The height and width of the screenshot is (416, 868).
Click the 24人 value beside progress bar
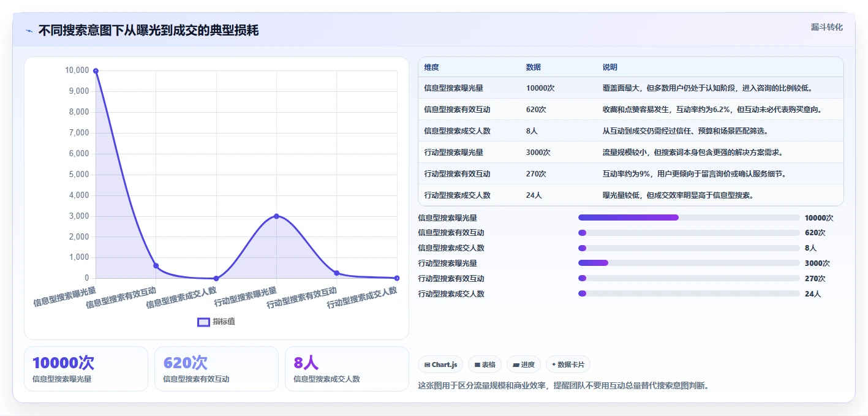[x=813, y=293]
